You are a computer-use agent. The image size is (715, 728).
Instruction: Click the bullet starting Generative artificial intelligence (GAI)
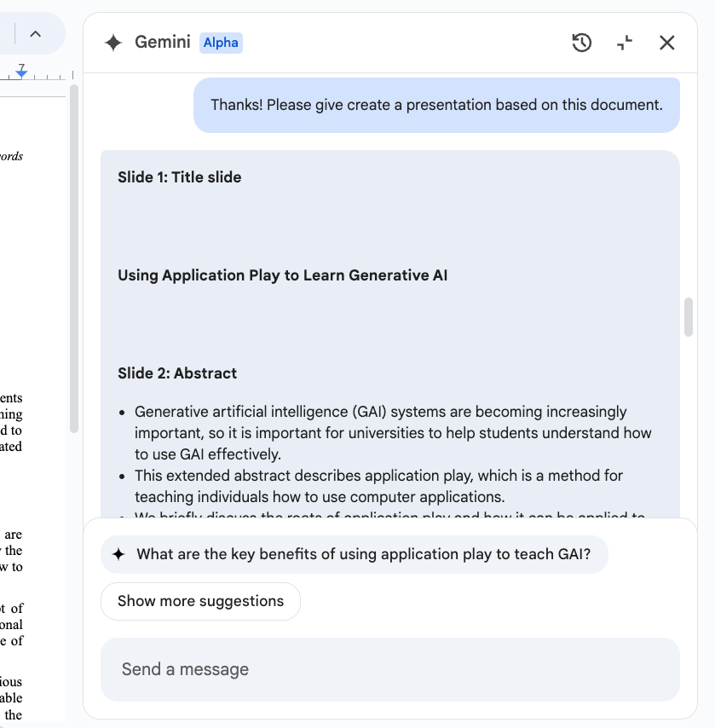[393, 433]
